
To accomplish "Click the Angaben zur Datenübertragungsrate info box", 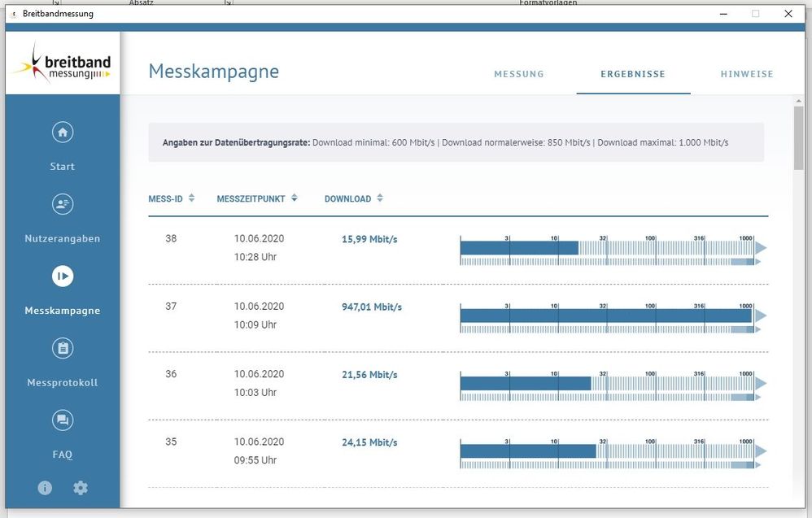I will tap(456, 142).
